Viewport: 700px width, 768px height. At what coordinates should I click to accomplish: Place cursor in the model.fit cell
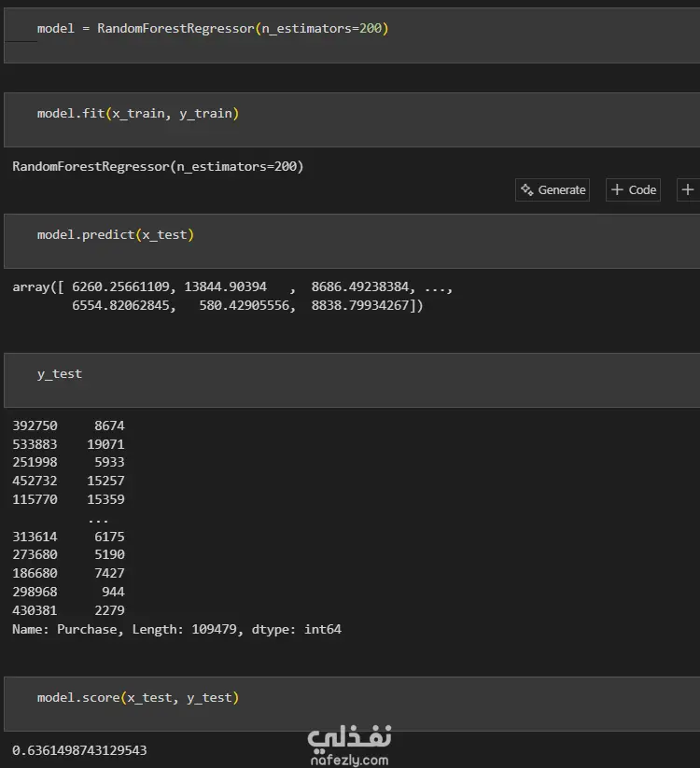(x=373, y=119)
